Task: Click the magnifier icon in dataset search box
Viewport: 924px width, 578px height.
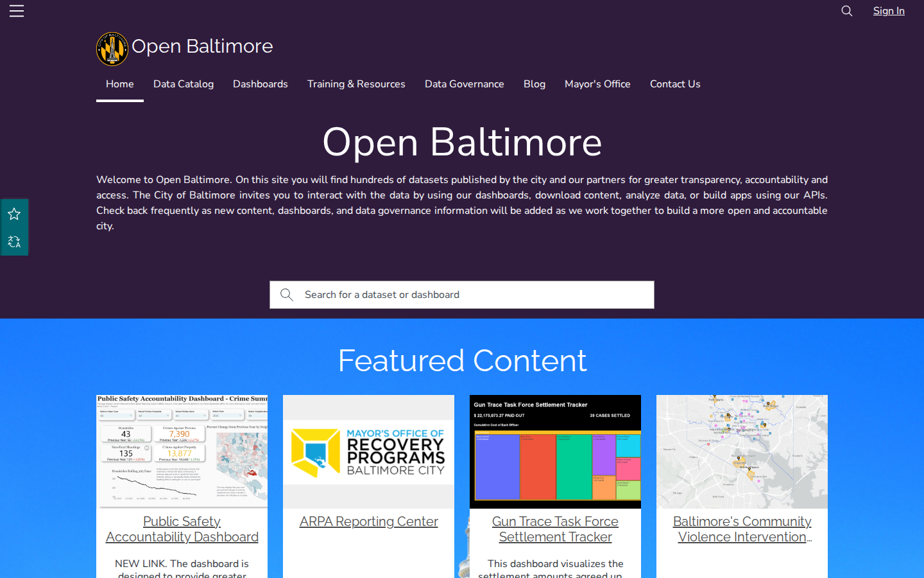Action: (x=287, y=295)
